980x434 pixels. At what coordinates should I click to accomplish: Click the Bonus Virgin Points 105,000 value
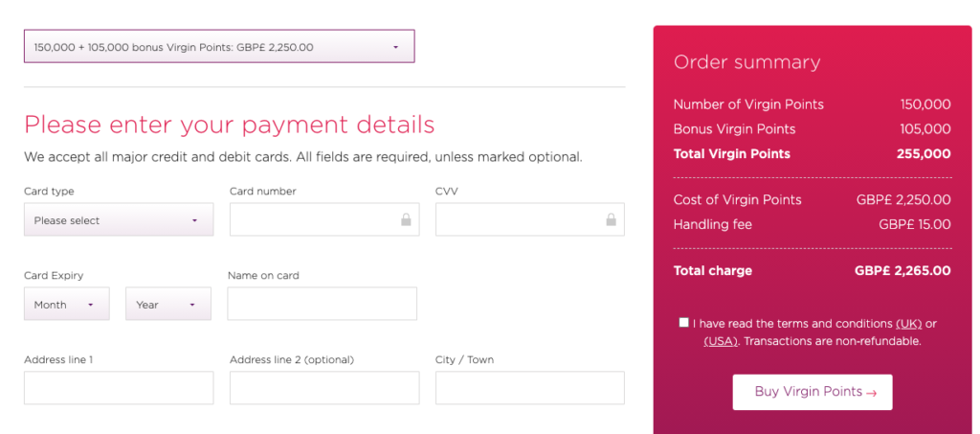pos(925,129)
